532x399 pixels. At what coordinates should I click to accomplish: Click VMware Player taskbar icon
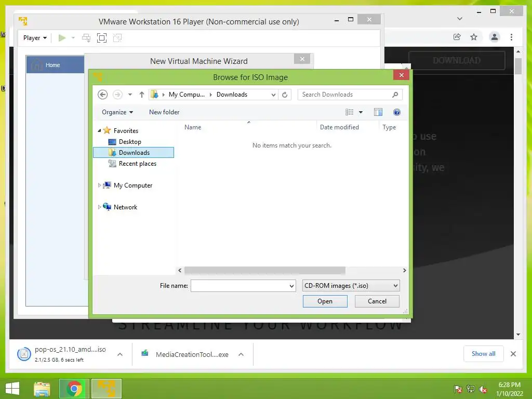107,389
